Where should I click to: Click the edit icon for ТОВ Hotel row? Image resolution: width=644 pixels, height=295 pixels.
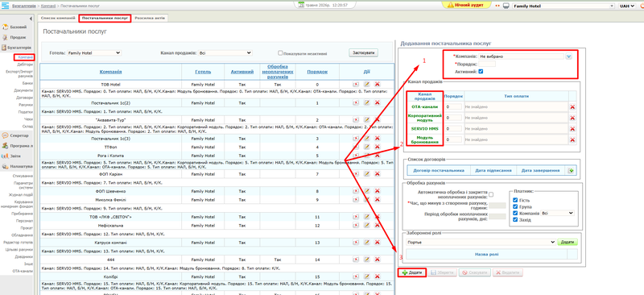coord(367,85)
